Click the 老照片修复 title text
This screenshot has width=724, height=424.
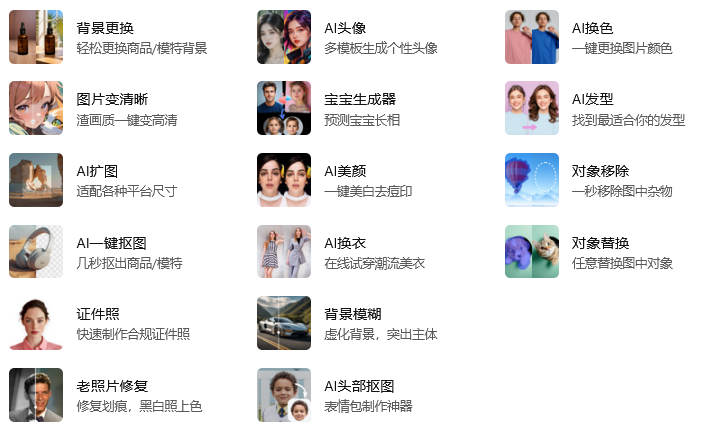112,386
